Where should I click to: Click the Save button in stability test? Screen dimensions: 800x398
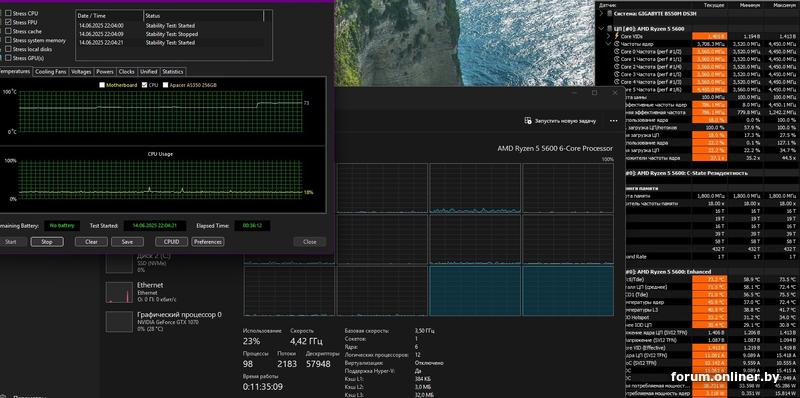click(128, 242)
